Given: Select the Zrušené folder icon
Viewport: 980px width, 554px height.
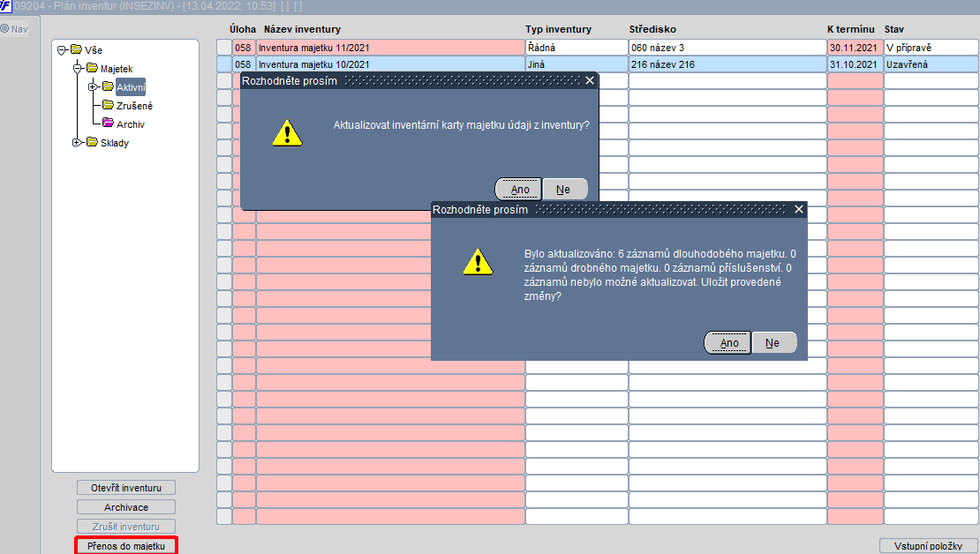Looking at the screenshot, I should (108, 105).
